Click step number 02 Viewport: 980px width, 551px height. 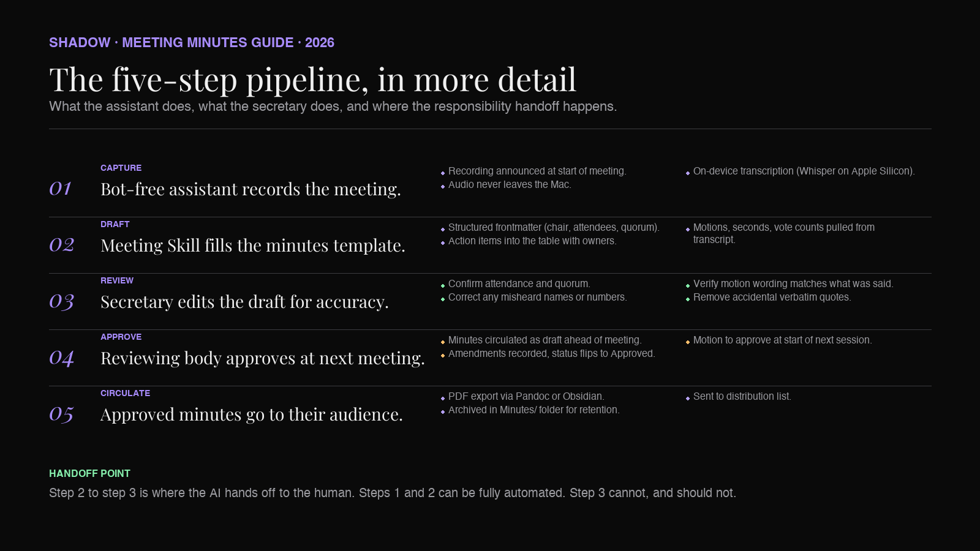coord(61,245)
